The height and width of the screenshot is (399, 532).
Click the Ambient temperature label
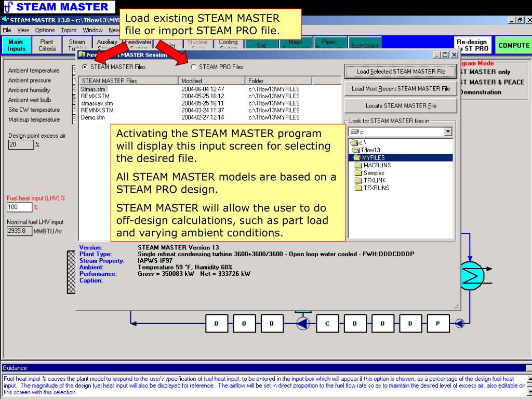[x=34, y=70]
